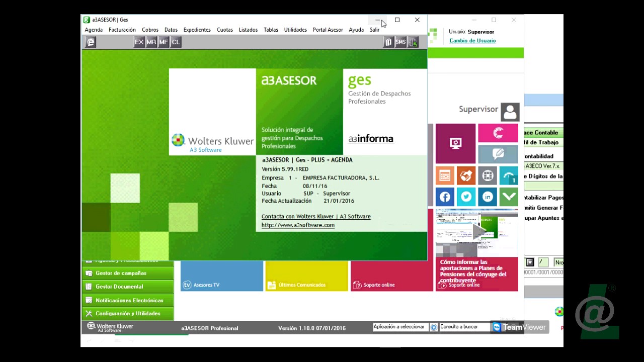
Task: Open the Cuotas menu
Action: click(x=225, y=30)
